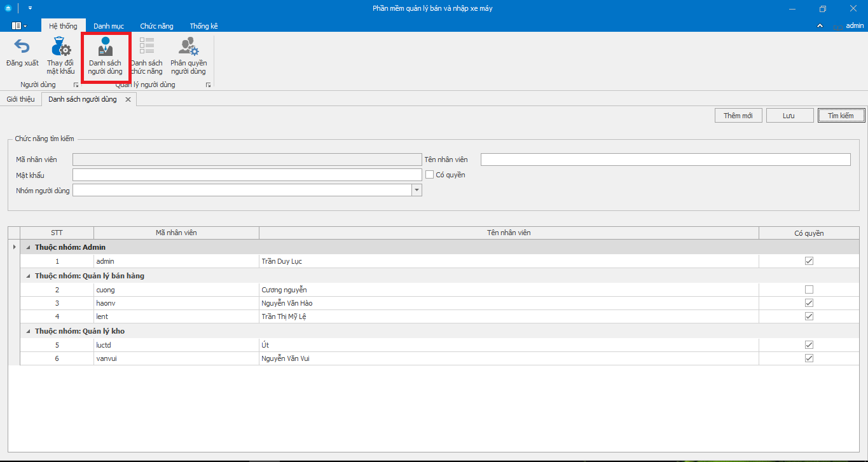Click the Mã nhân viên input field

(247, 160)
